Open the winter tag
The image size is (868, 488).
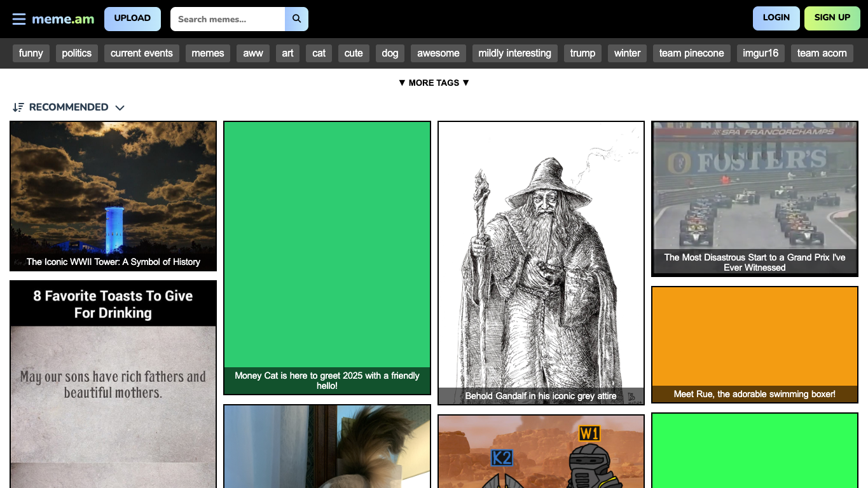point(628,53)
